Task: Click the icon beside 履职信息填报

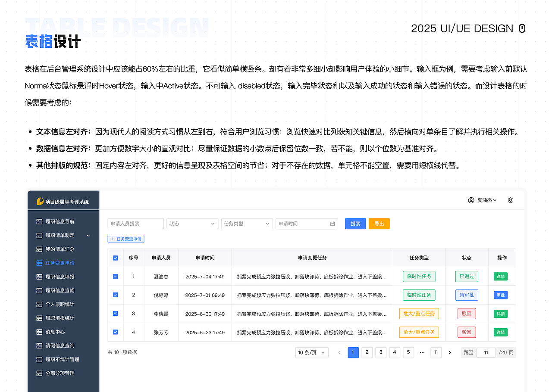Action: 40,277
